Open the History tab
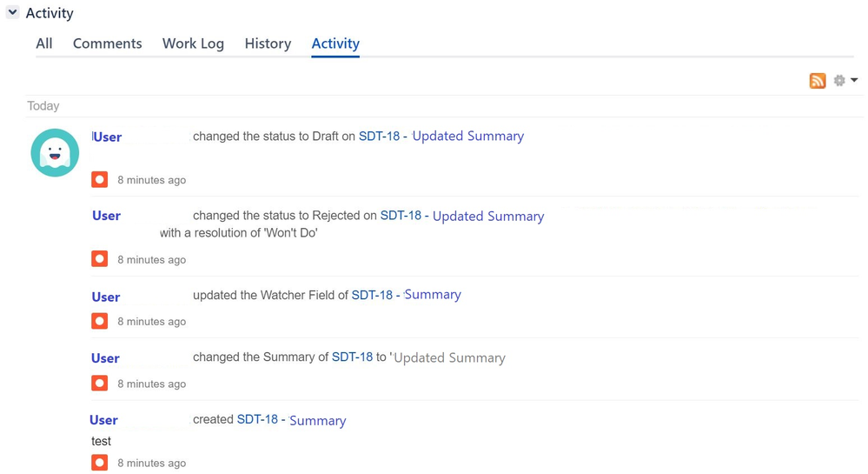This screenshot has height=474, width=868. coord(268,43)
